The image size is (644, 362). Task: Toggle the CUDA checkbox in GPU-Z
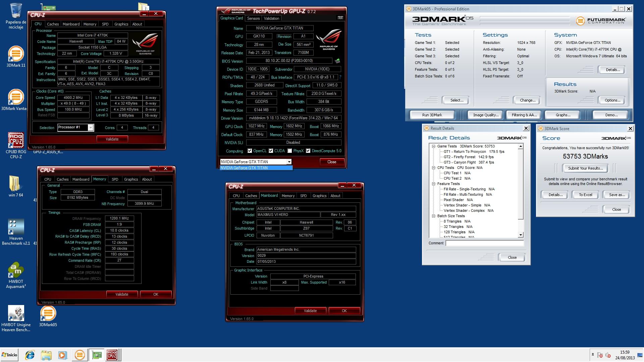pos(271,151)
